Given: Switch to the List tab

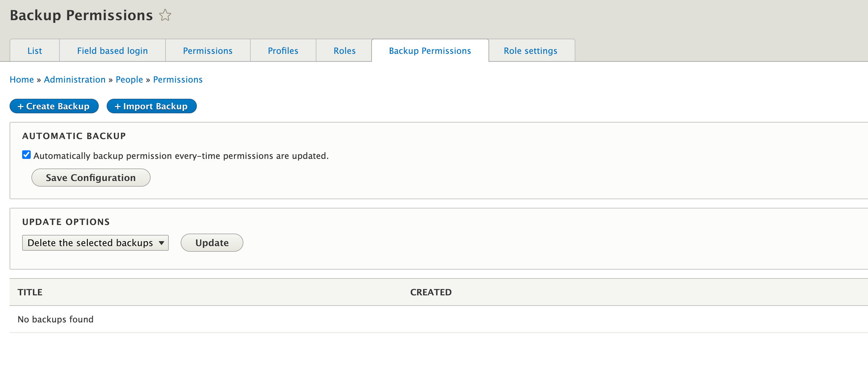Looking at the screenshot, I should pos(35,51).
